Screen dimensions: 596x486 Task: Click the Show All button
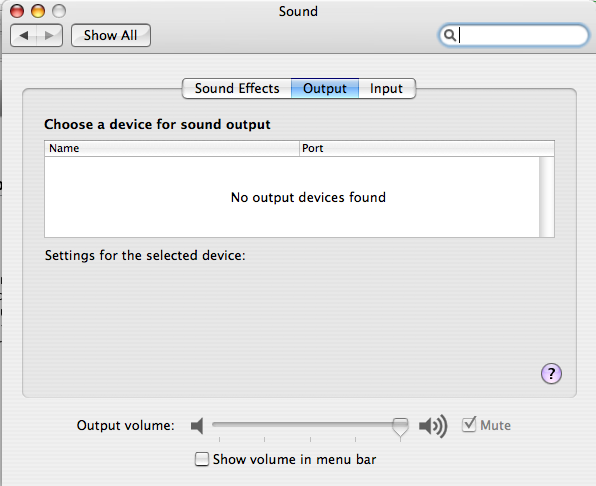pos(111,35)
